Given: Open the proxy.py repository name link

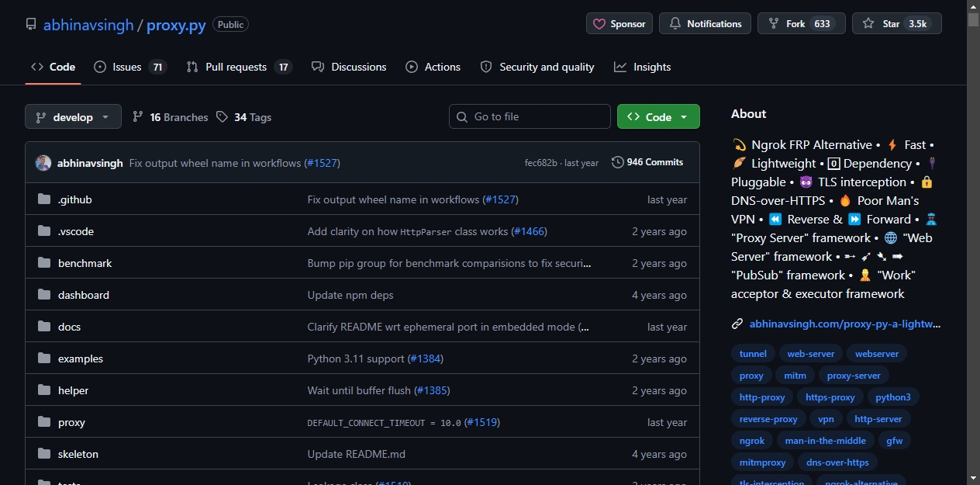Looking at the screenshot, I should tap(176, 25).
